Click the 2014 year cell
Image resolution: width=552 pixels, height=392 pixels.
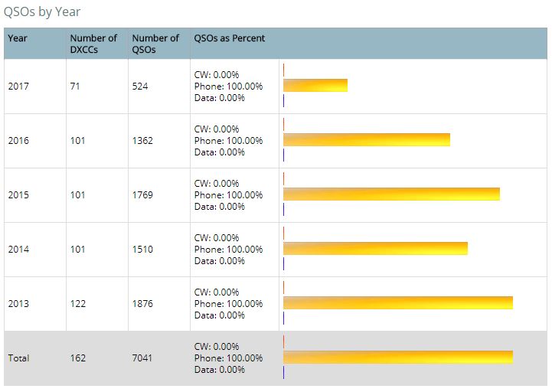click(19, 250)
